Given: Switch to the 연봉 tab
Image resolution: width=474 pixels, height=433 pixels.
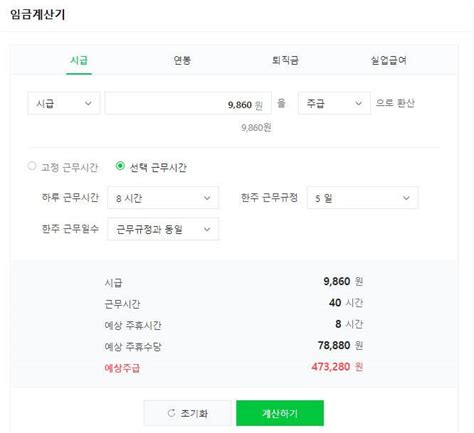Looking at the screenshot, I should (x=182, y=60).
